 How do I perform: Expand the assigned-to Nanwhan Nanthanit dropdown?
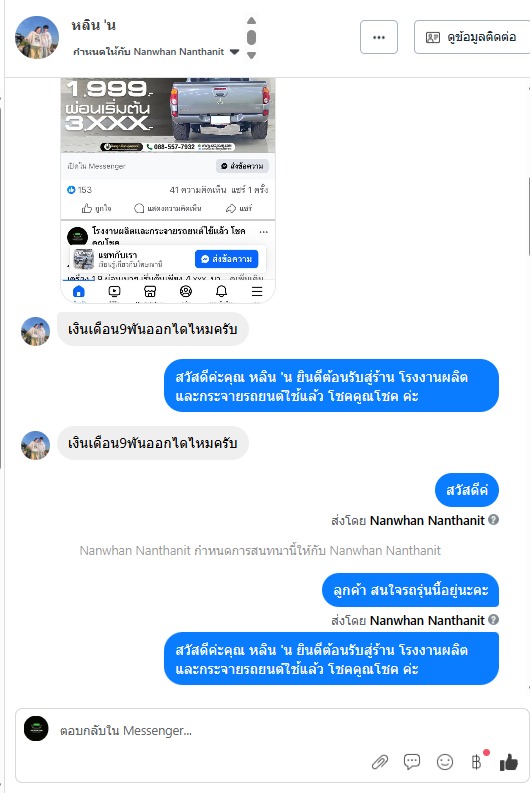[x=234, y=52]
